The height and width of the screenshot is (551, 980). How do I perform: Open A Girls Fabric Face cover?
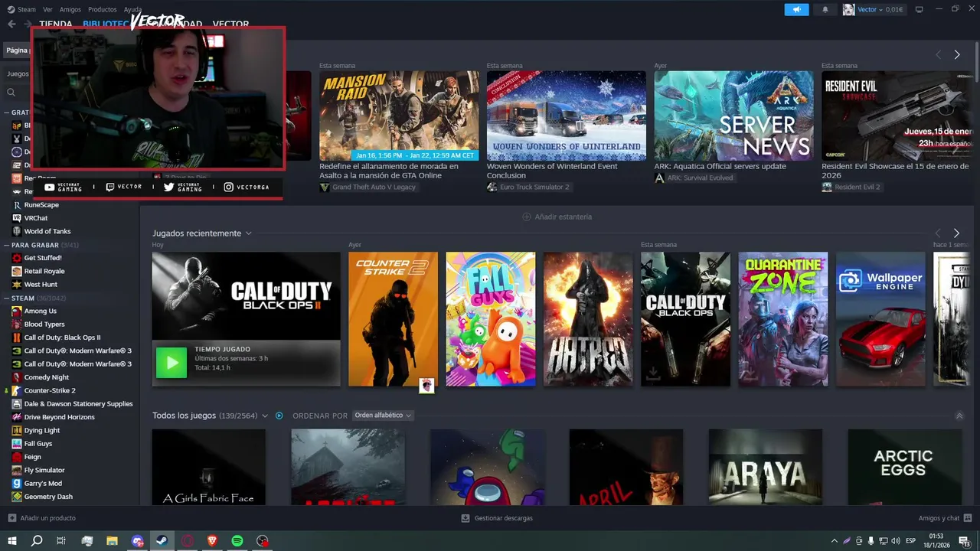209,467
